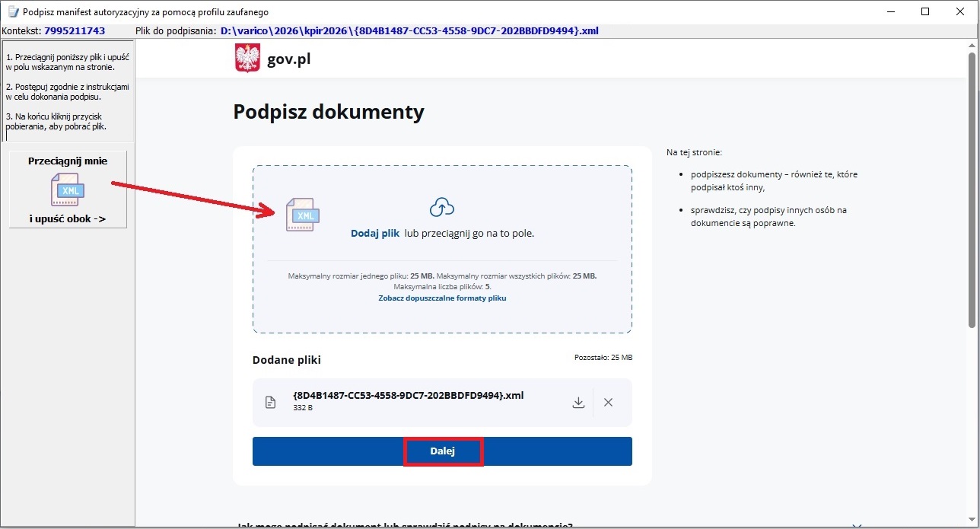Remove the added XML file with the X icon
The image size is (980, 529).
click(x=608, y=403)
